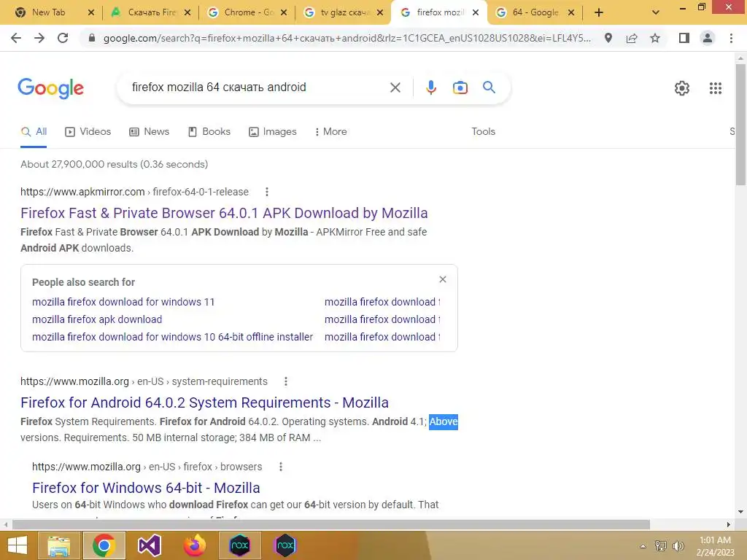Viewport: 747px width, 560px height.
Task: Open clock and date in taskbar
Action: (x=715, y=546)
